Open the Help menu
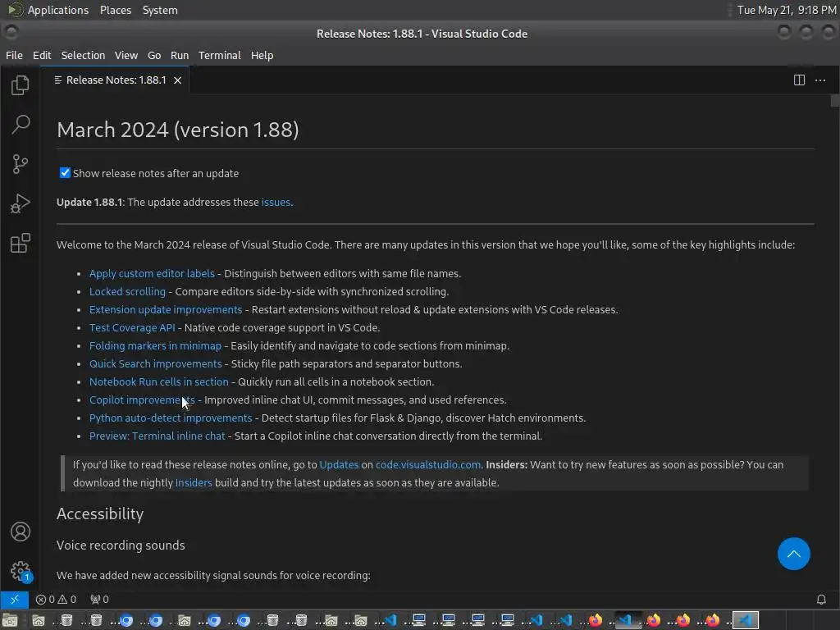The width and height of the screenshot is (840, 630). 262,55
